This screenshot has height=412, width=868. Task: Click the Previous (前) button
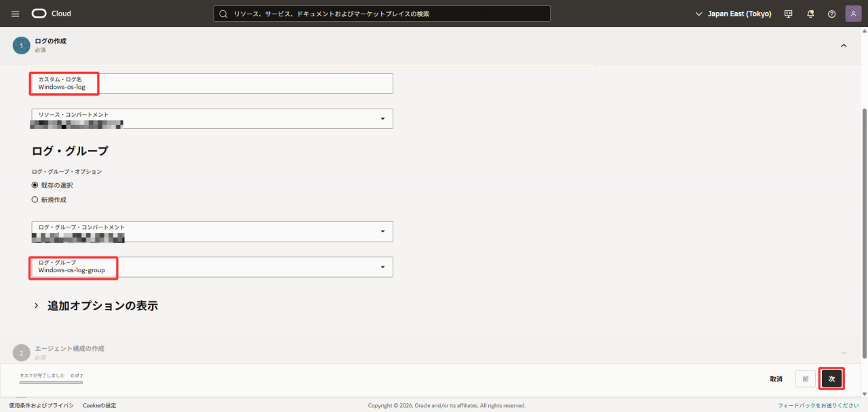point(806,379)
